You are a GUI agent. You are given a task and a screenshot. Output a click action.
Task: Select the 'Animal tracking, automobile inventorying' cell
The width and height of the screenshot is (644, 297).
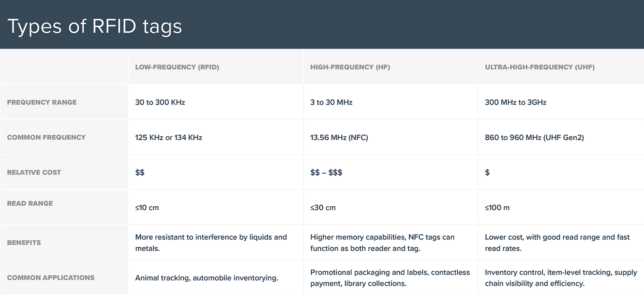[x=207, y=278]
